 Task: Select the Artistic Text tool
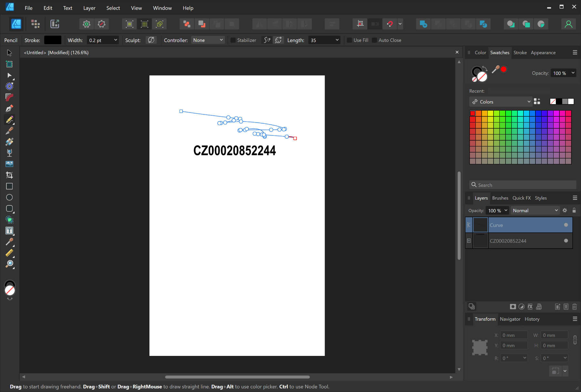pyautogui.click(x=9, y=231)
